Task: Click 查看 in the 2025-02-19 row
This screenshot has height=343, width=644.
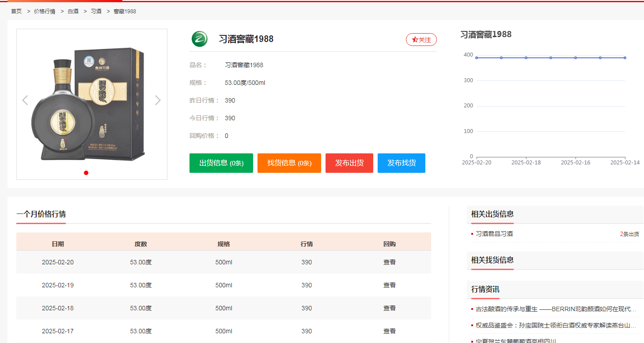Action: [390, 285]
